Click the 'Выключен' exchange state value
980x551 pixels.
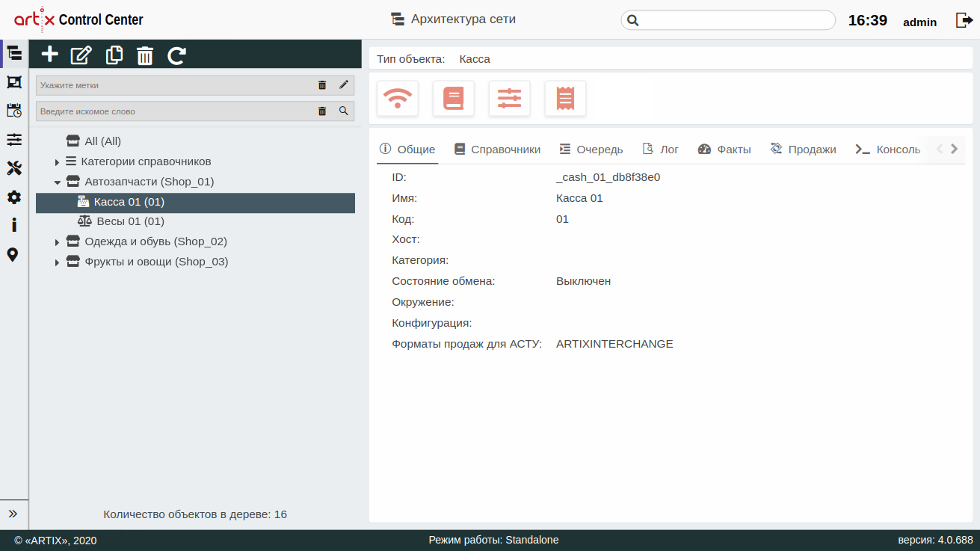[x=584, y=281]
